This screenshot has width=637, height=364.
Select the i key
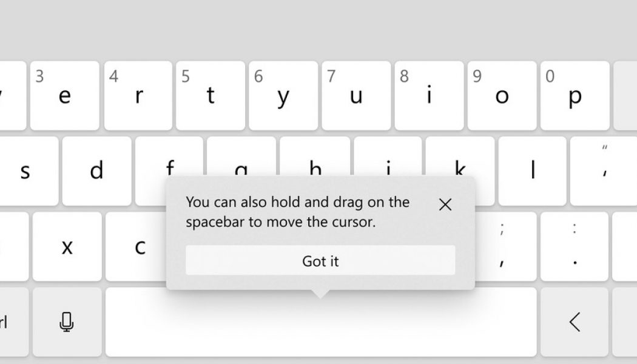point(428,96)
